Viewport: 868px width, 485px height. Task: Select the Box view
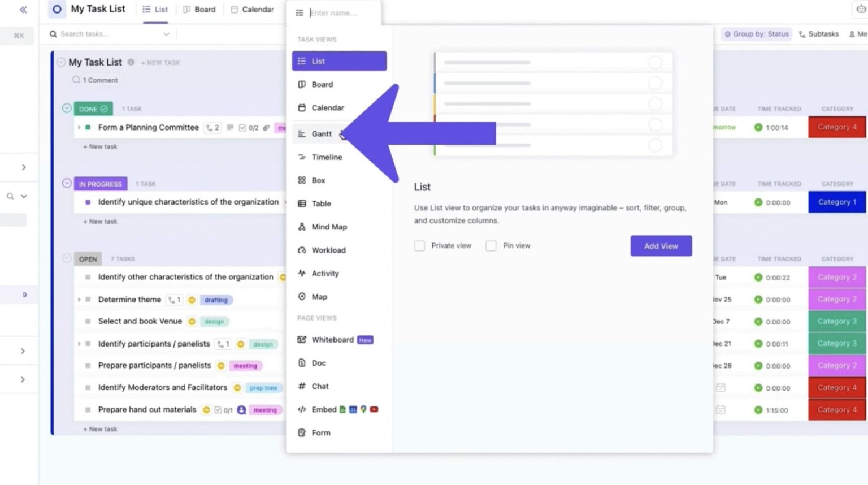(x=319, y=180)
